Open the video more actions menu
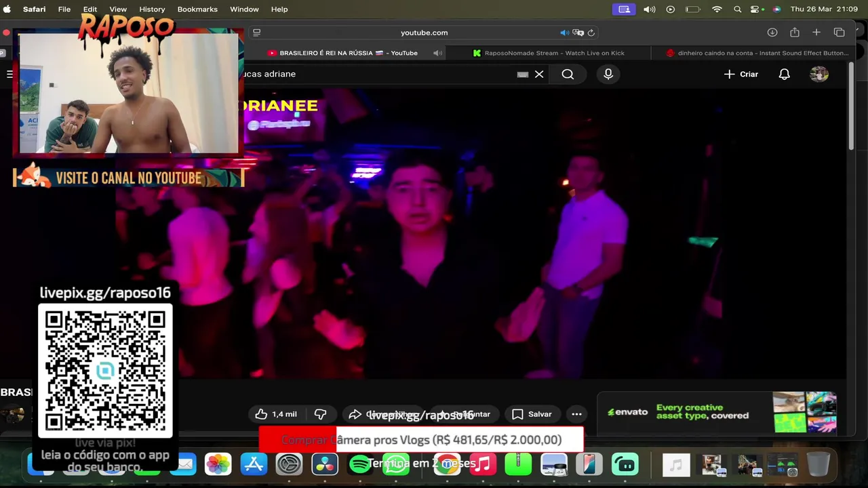The image size is (868, 488). pyautogui.click(x=576, y=414)
